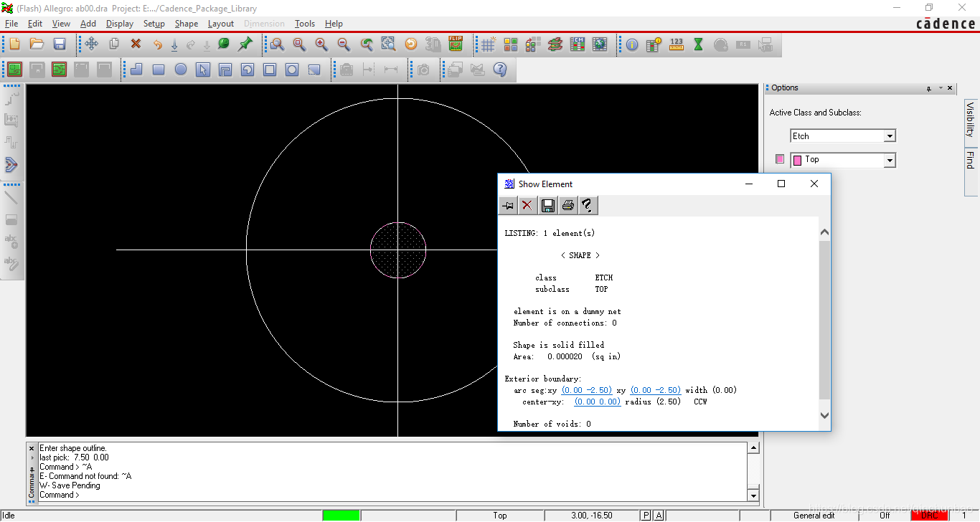
Task: Open the Constraint Manager (CM) icon
Action: 578,44
